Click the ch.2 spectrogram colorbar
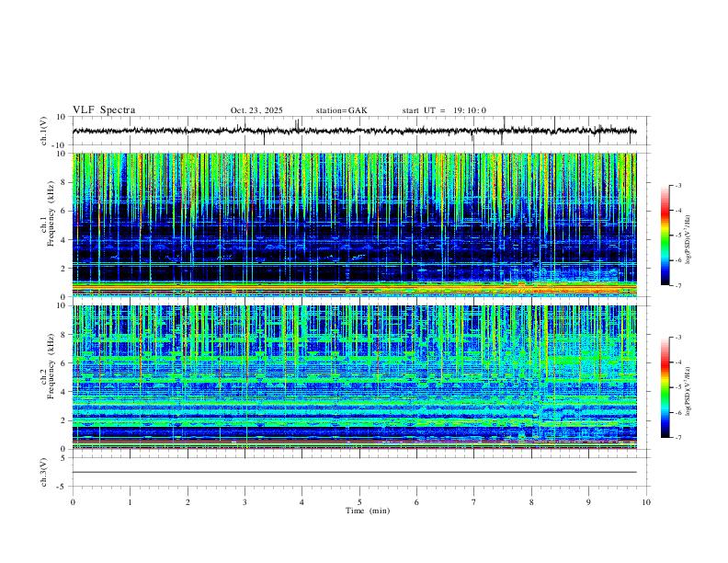 [x=665, y=387]
